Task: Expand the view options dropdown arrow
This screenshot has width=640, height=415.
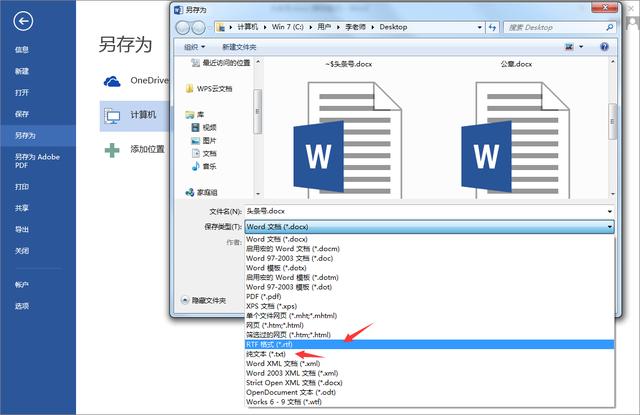Action: point(581,47)
